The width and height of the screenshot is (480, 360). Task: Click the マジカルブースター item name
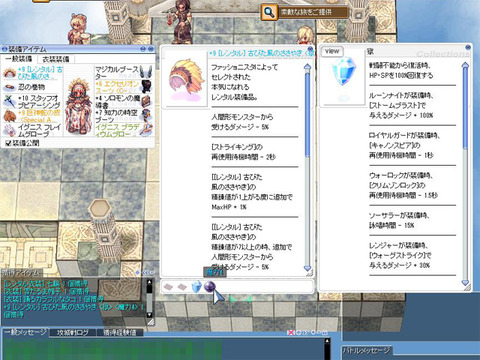pyautogui.click(x=117, y=73)
